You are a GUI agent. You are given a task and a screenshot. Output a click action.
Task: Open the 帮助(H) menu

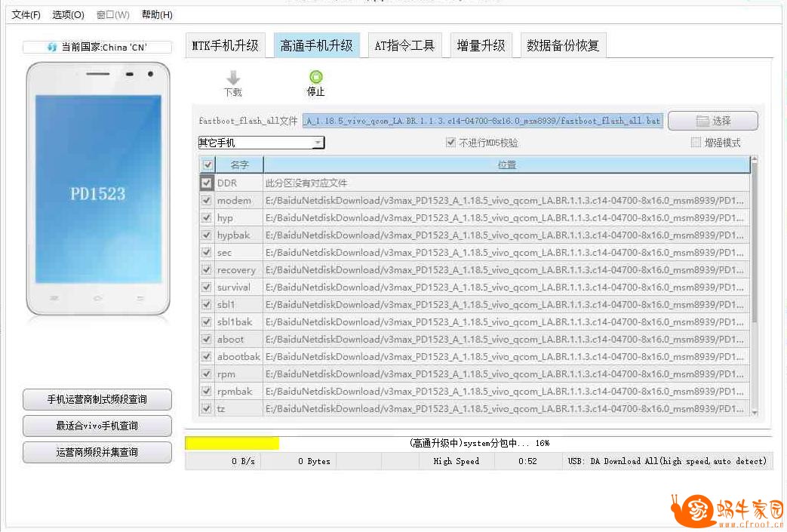point(157,14)
